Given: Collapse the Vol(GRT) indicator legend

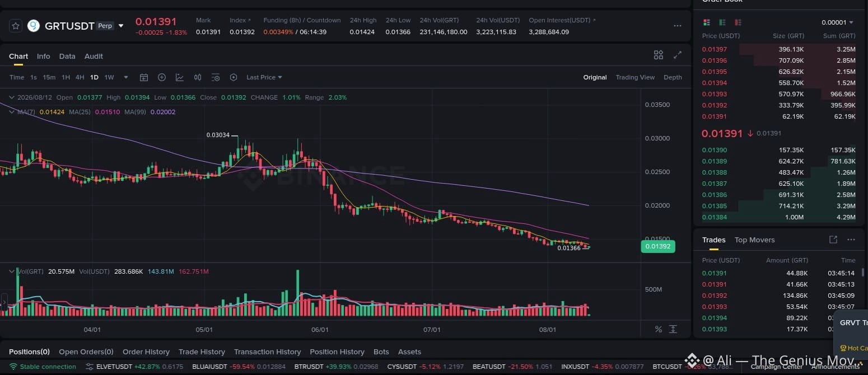Looking at the screenshot, I should click(12, 271).
